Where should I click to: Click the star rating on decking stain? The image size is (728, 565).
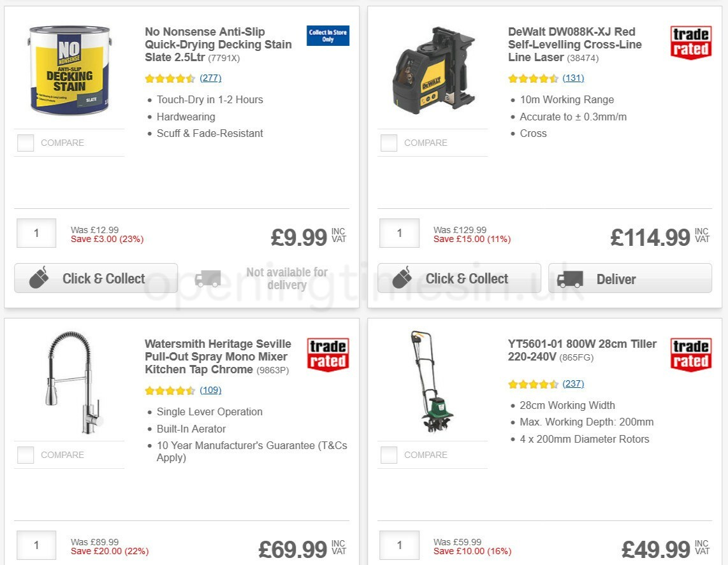pyautogui.click(x=170, y=78)
